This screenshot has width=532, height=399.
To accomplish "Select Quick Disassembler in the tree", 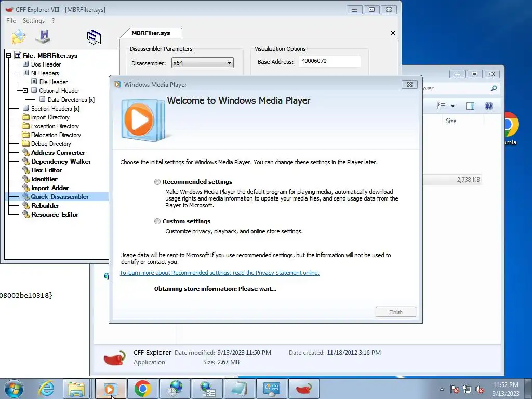I will click(x=60, y=197).
